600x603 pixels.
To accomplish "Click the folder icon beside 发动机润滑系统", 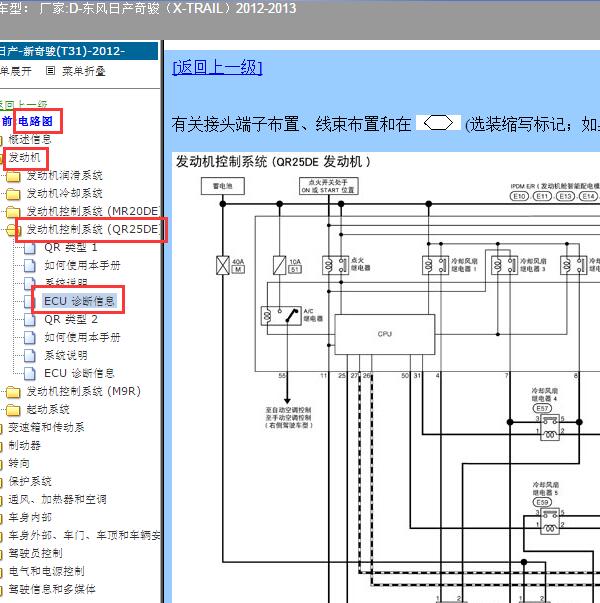I will (13, 176).
